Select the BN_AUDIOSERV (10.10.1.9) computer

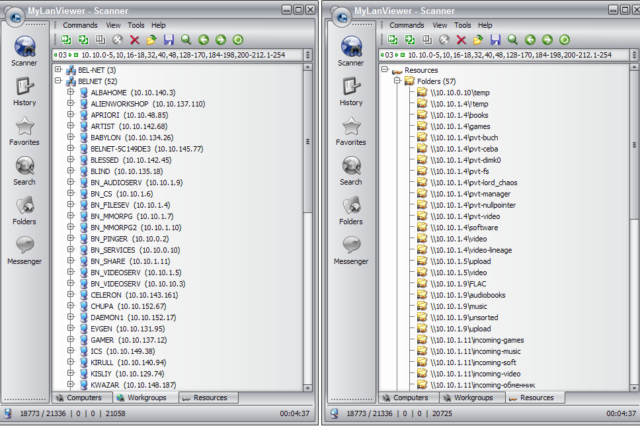[137, 183]
